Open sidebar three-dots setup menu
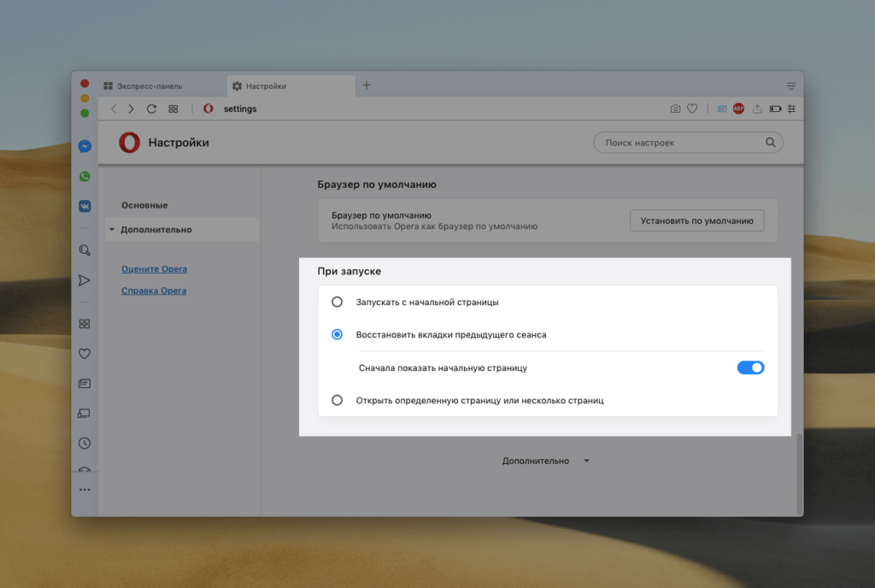The image size is (875, 588). click(85, 490)
